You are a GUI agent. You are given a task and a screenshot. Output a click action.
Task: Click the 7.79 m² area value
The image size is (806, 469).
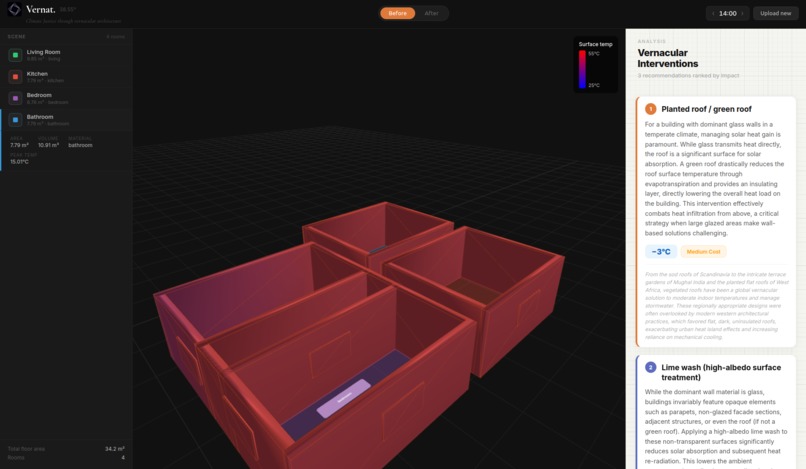tap(19, 145)
